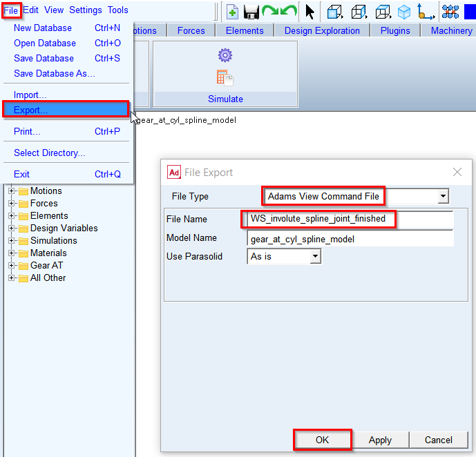
Task: Expand the Materials folder node
Action: pyautogui.click(x=11, y=253)
